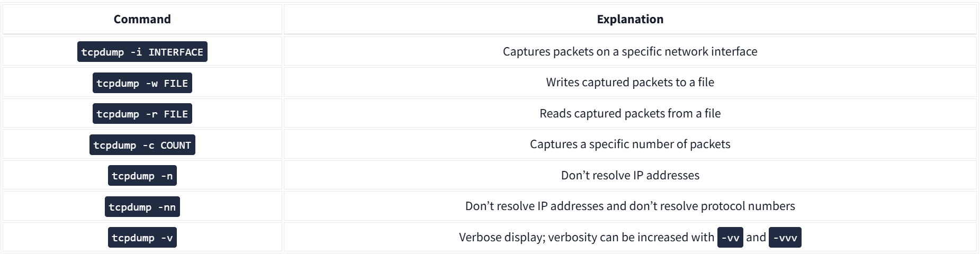Click the 'tcpdump -n' code block
Image resolution: width=980 pixels, height=254 pixels.
click(142, 176)
